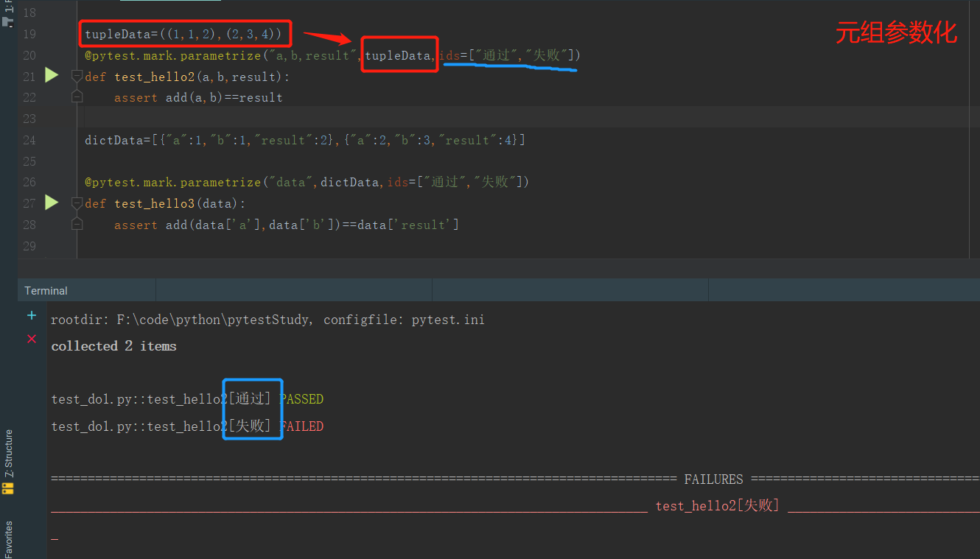Click line number 29 in the gutter
Screen dimensions: 980x559
pos(29,245)
